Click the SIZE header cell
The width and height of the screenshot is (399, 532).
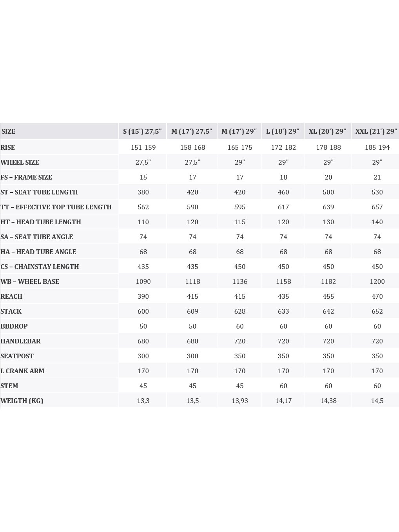click(x=59, y=131)
